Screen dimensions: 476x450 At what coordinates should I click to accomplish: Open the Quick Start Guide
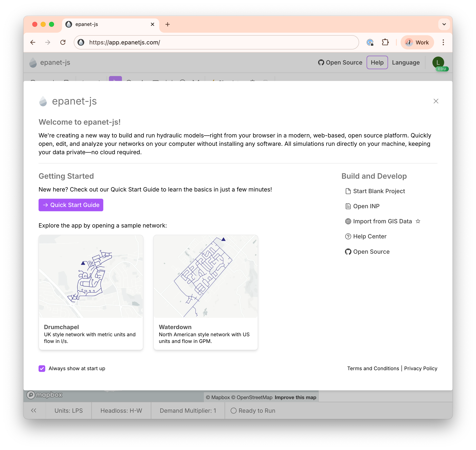pos(71,205)
